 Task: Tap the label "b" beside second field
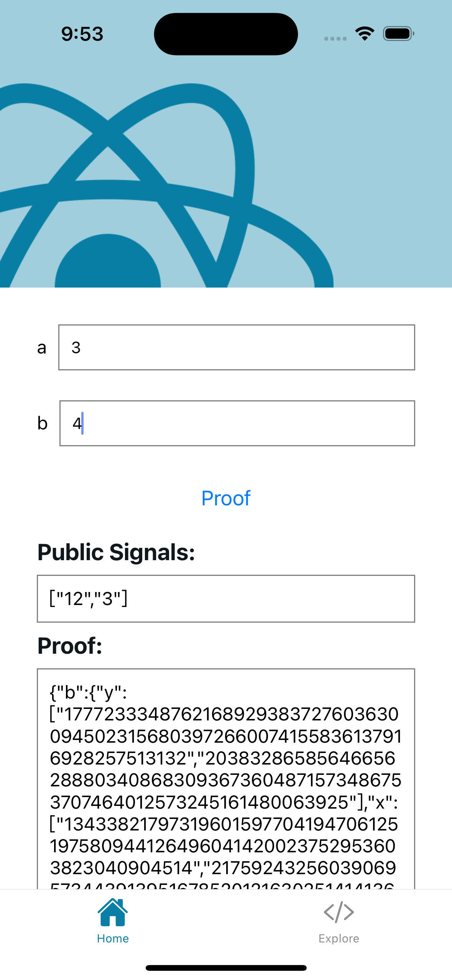pos(42,423)
